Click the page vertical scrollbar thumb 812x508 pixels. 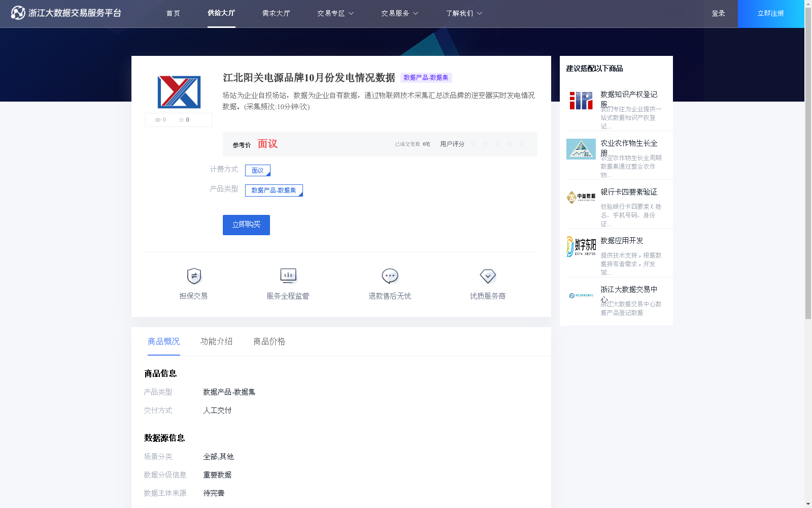coord(808,163)
